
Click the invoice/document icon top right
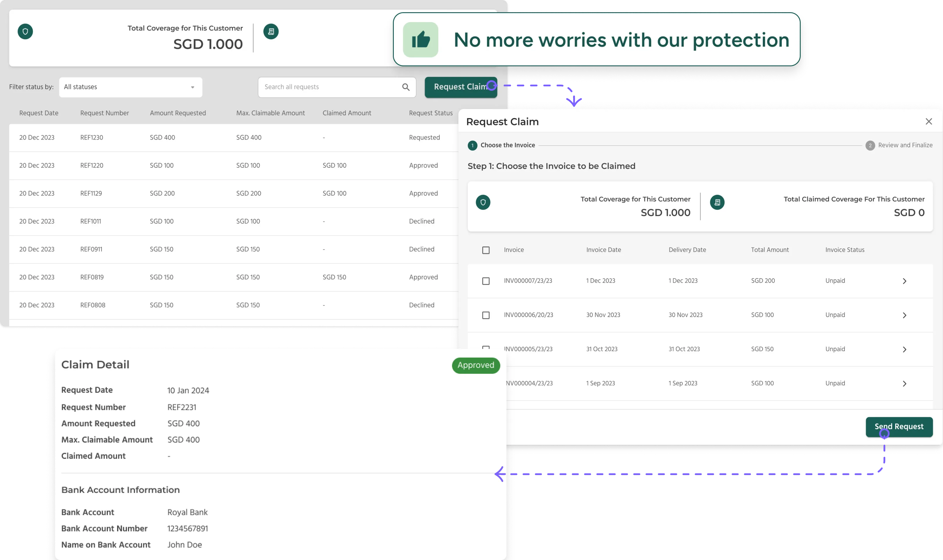(x=271, y=31)
